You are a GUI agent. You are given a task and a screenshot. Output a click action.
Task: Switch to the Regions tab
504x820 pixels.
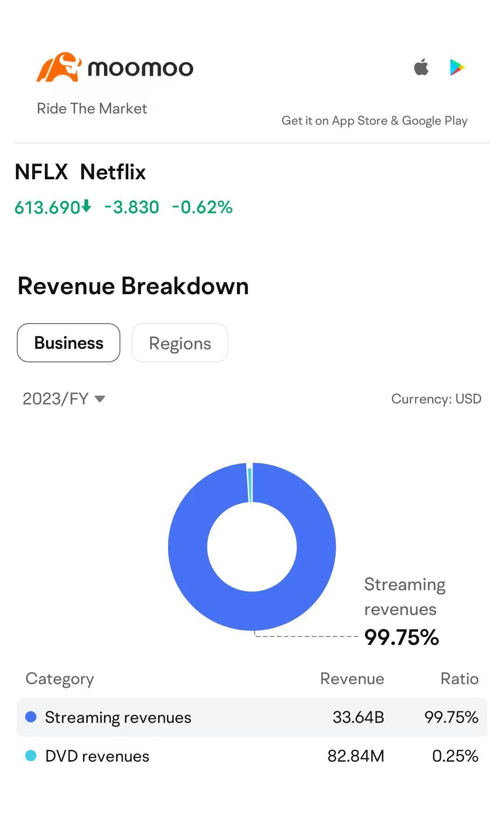[180, 343]
